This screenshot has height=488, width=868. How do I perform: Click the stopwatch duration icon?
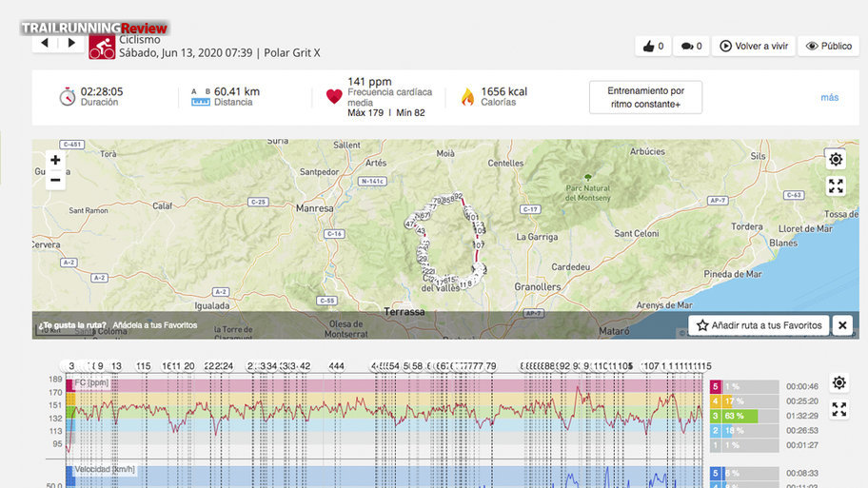67,96
